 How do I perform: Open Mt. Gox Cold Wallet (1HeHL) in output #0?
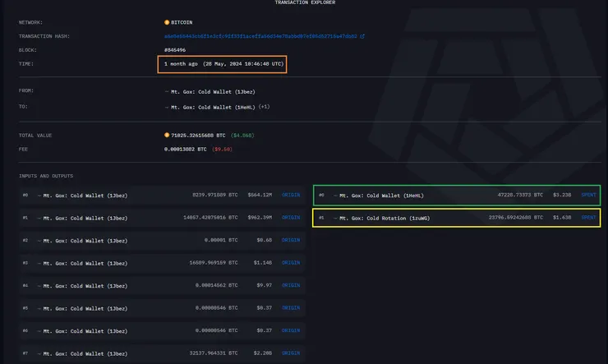pos(381,196)
